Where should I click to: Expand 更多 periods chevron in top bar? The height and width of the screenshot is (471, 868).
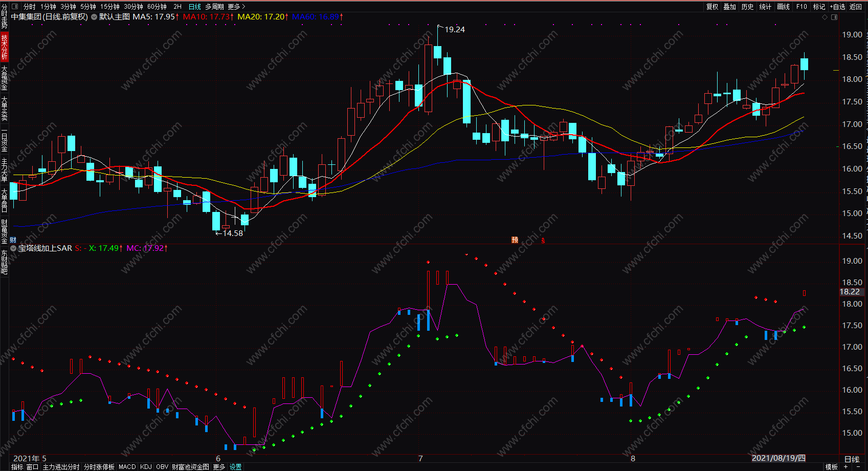point(237,7)
